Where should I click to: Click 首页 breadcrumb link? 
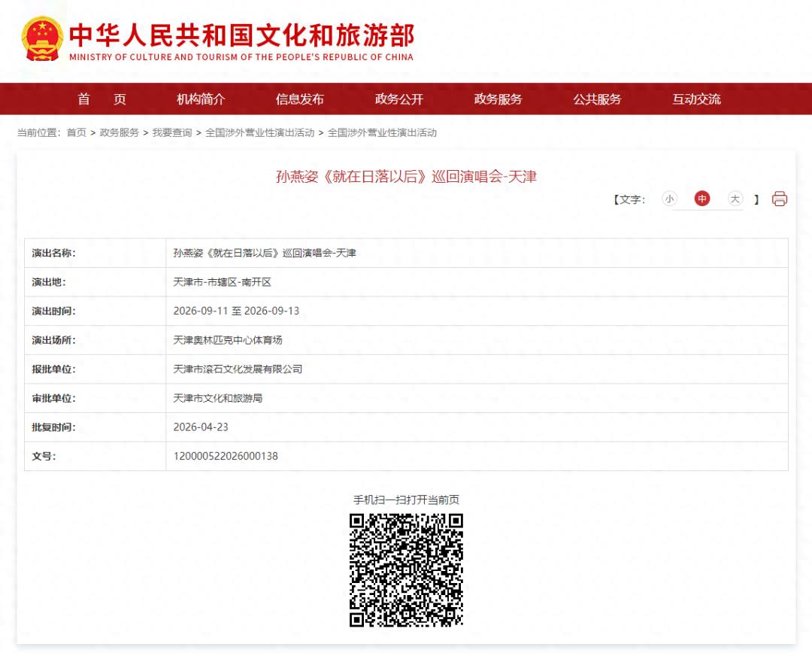click(76, 133)
